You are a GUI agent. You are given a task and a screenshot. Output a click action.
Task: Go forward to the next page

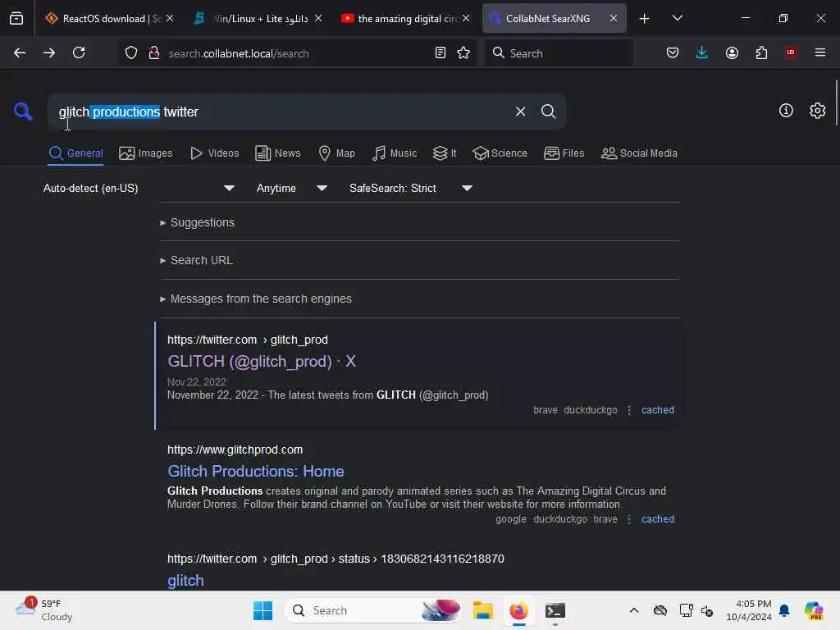(x=48, y=52)
